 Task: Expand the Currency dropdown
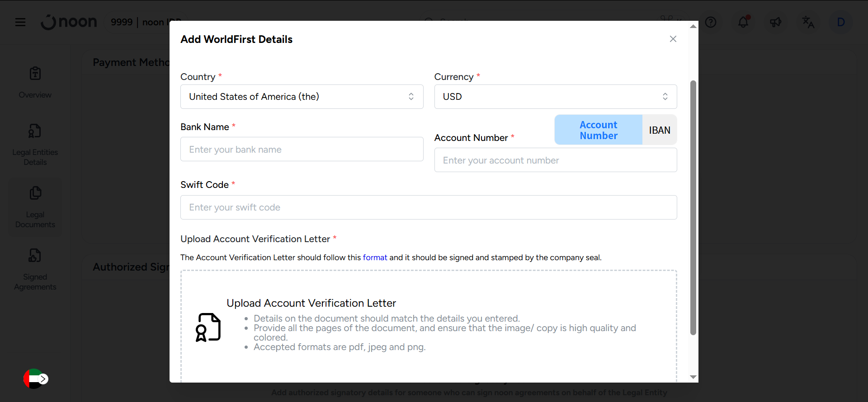pyautogui.click(x=555, y=97)
